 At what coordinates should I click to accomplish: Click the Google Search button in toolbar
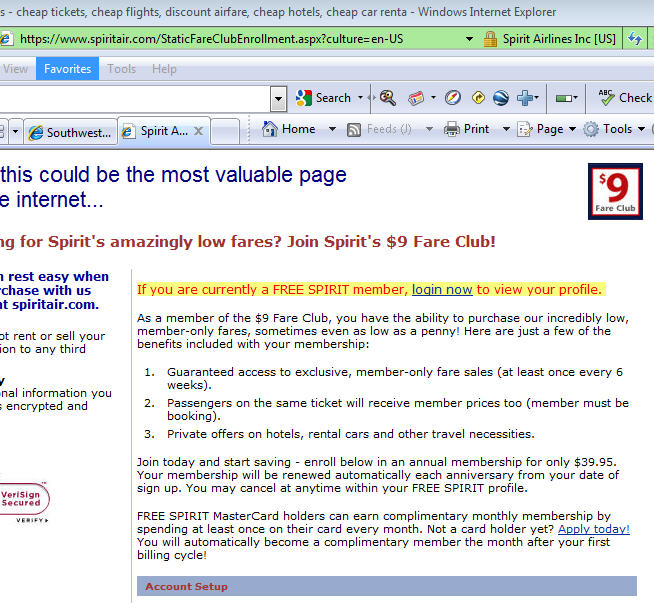coord(323,98)
